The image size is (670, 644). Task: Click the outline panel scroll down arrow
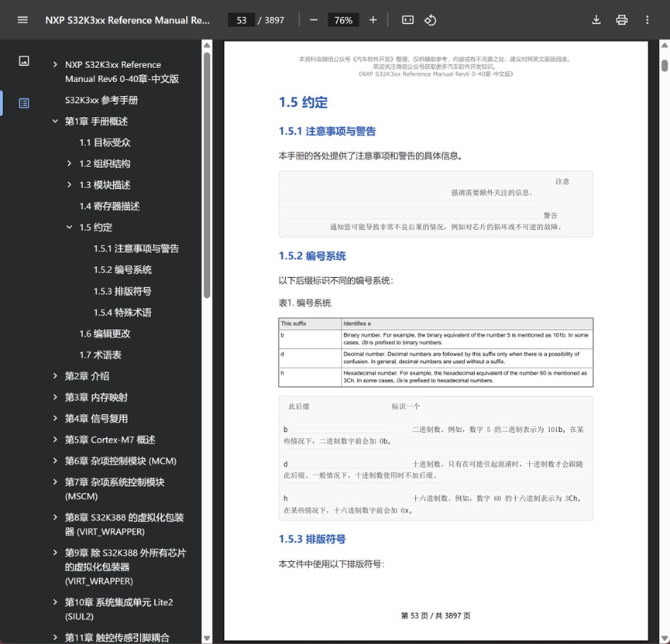click(207, 639)
